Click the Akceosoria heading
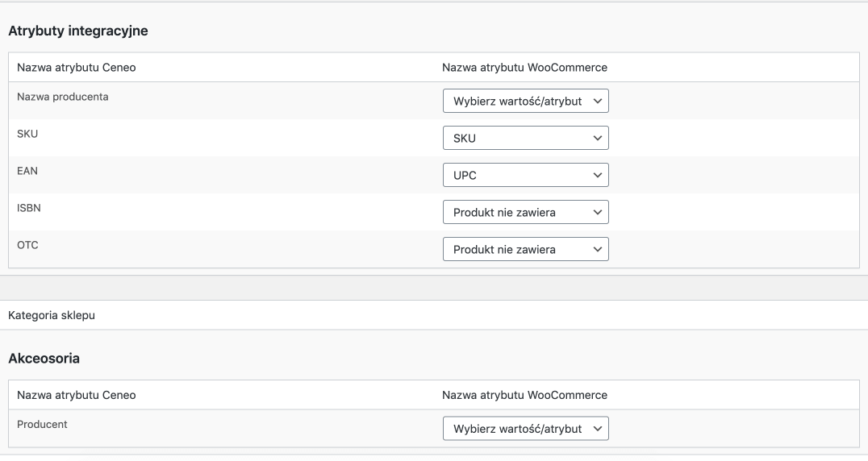 [44, 358]
